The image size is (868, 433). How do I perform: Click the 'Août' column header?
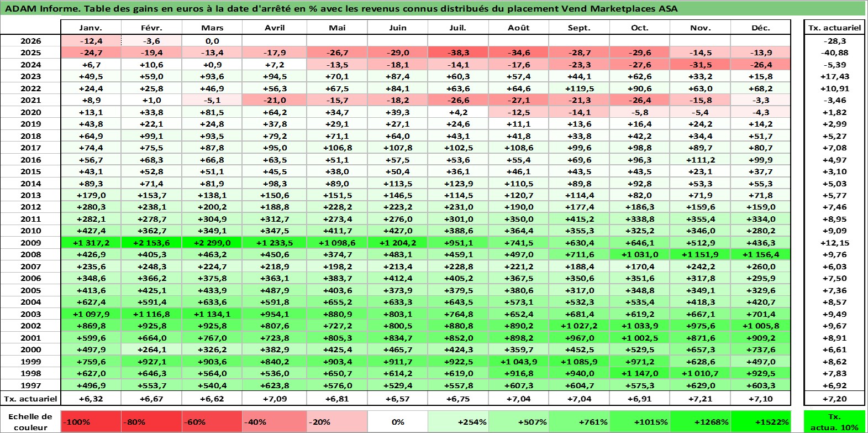[518, 28]
